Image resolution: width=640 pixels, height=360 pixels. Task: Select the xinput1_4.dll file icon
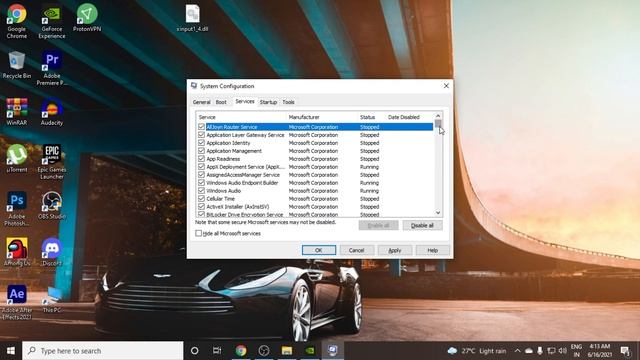click(193, 18)
